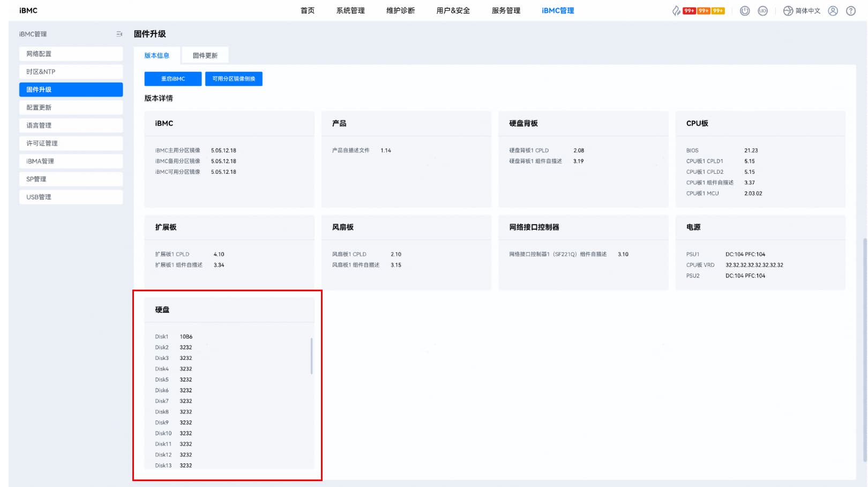
Task: Click the 可用分区镜像倒换 button
Action: point(234,79)
